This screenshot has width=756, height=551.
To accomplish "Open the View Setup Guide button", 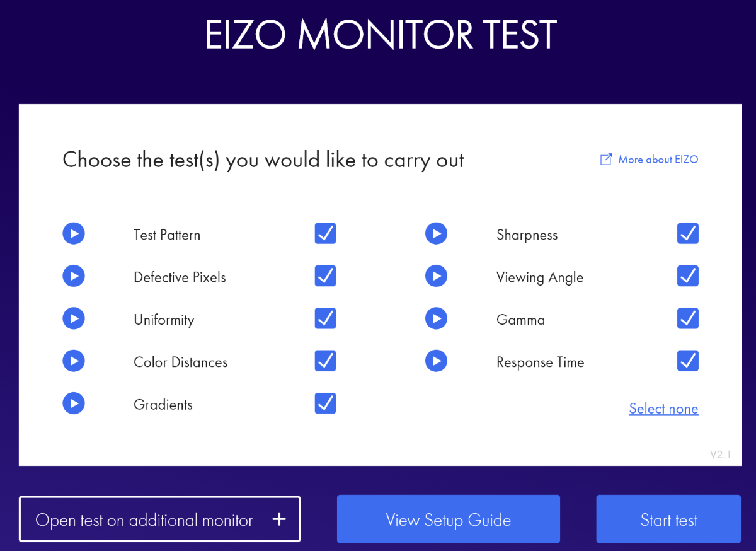I will (449, 519).
